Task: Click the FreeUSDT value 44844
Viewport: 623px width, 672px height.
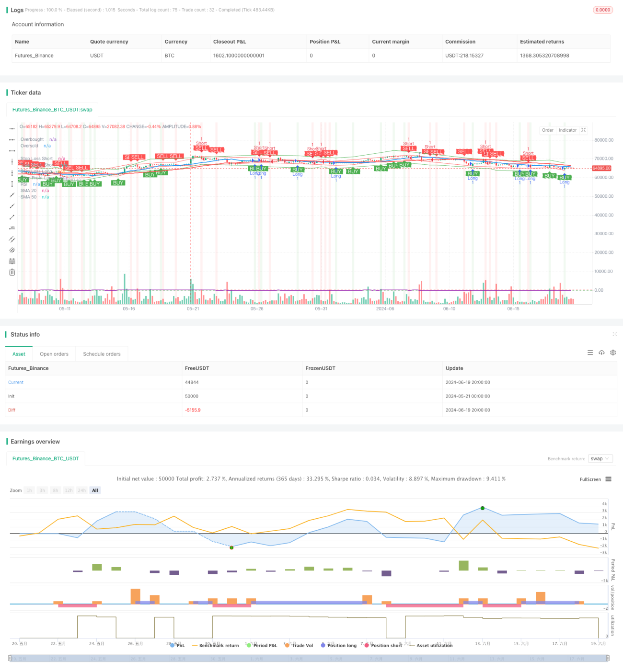Action: point(192,382)
